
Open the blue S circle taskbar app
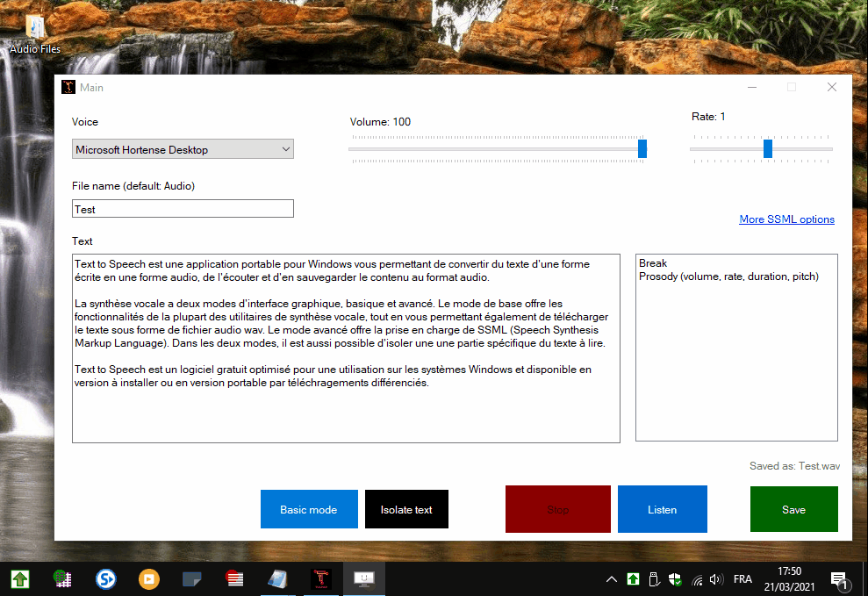105,579
